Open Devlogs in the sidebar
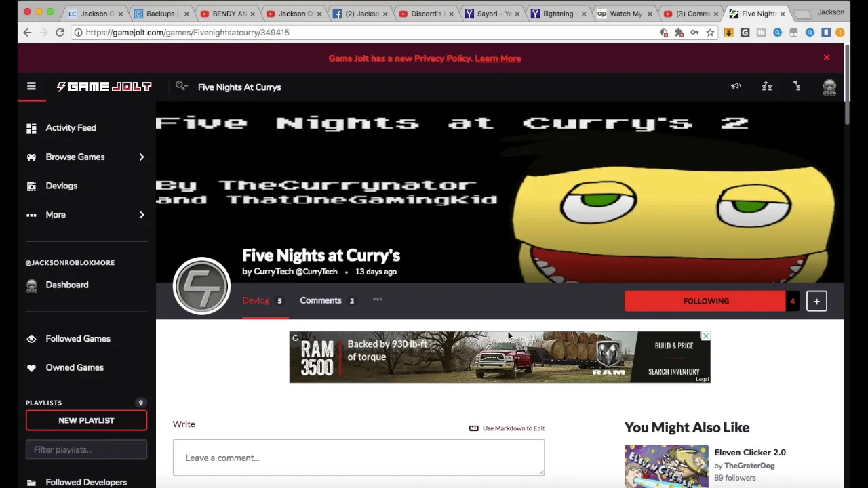Screen dimensions: 868x488 [61, 186]
